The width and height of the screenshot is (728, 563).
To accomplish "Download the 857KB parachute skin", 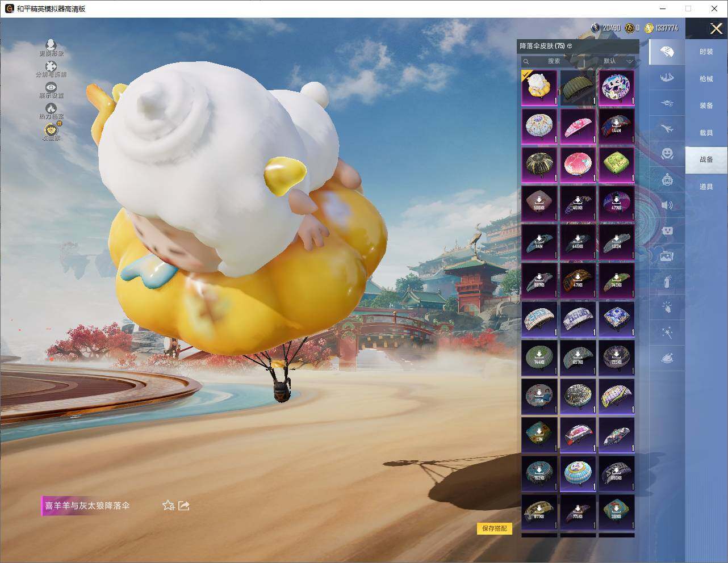I will click(578, 358).
